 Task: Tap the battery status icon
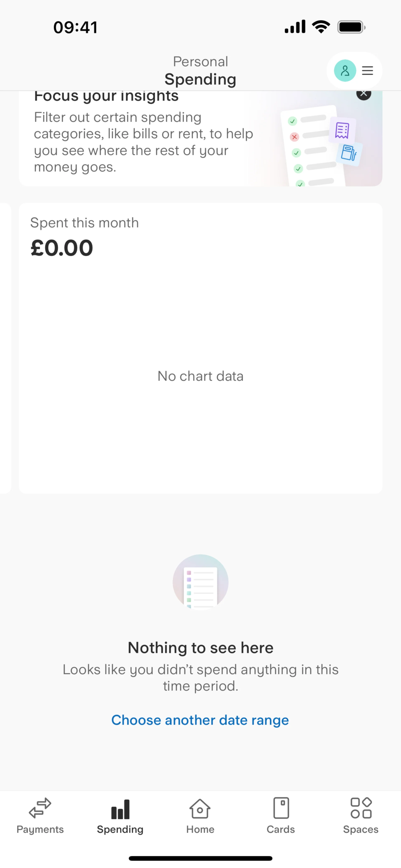[351, 27]
